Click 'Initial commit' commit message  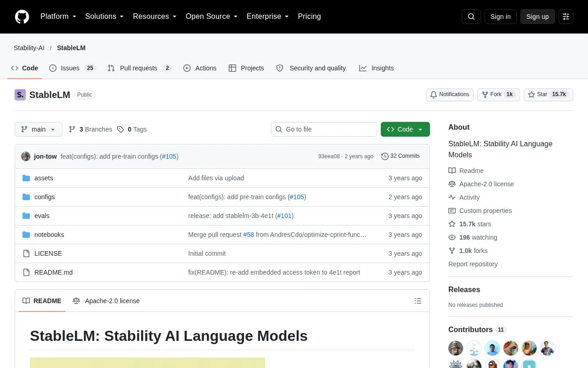(x=207, y=253)
